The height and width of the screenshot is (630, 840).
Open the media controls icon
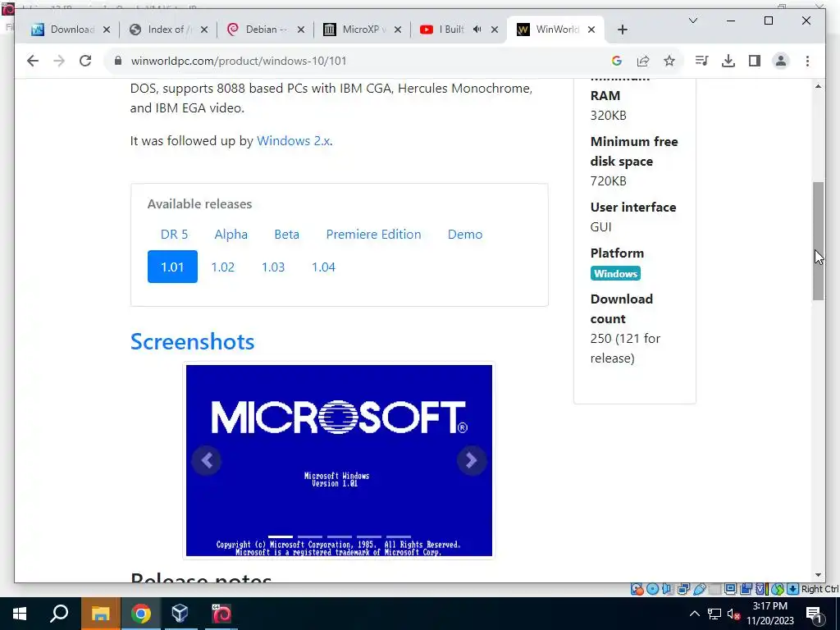pyautogui.click(x=702, y=61)
